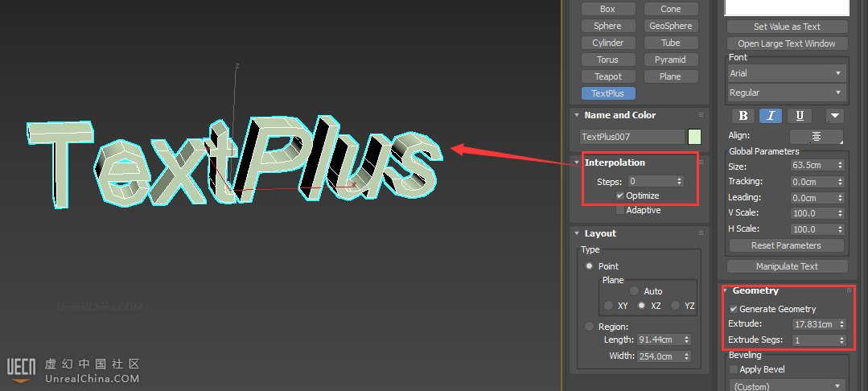This screenshot has width=868, height=391.
Task: Open the text alignment flyout
Action: click(816, 137)
